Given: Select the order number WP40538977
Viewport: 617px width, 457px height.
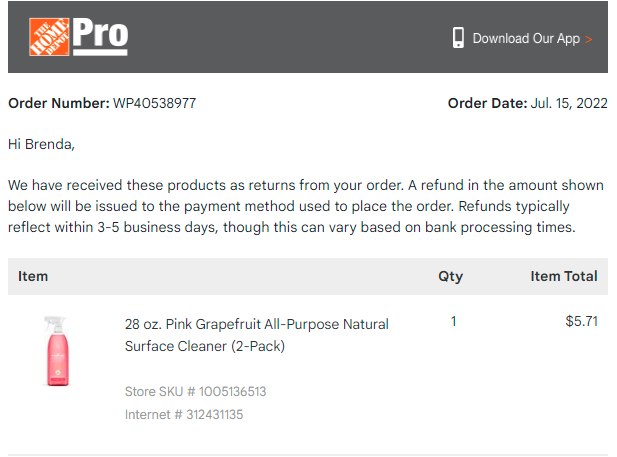Looking at the screenshot, I should coord(154,103).
